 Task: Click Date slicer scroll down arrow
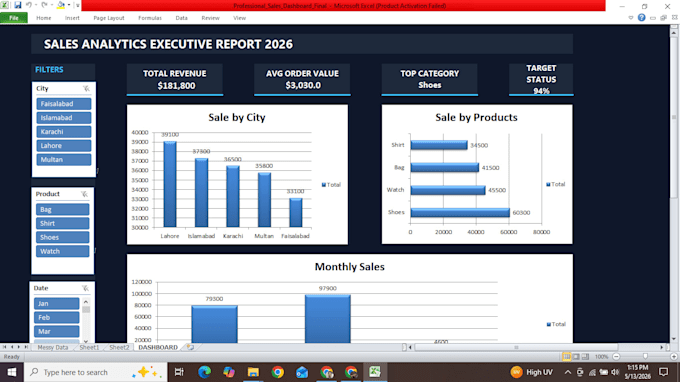point(86,341)
